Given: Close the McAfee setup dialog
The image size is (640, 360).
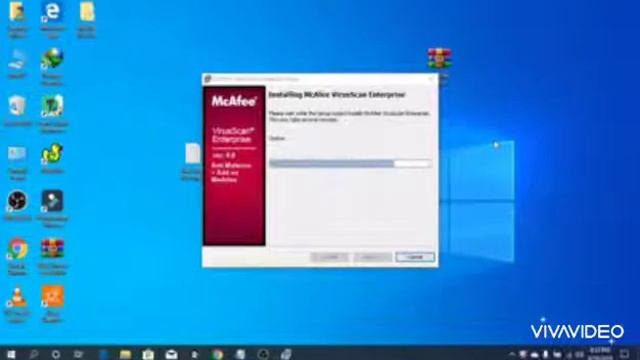Looking at the screenshot, I should pos(431,79).
